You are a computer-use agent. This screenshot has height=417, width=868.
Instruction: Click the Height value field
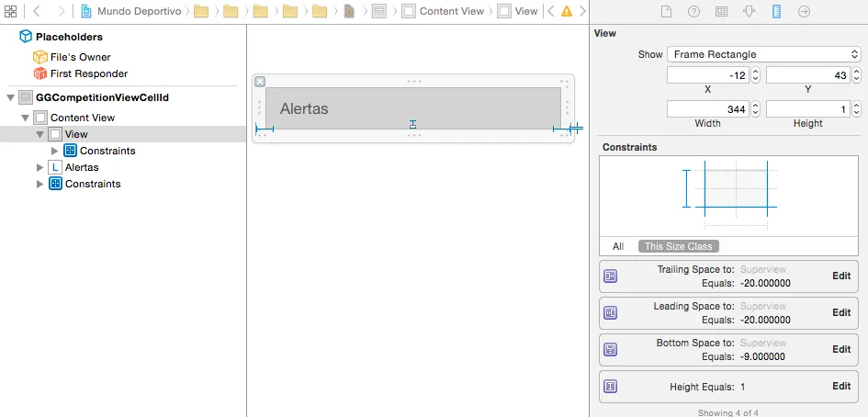click(807, 109)
